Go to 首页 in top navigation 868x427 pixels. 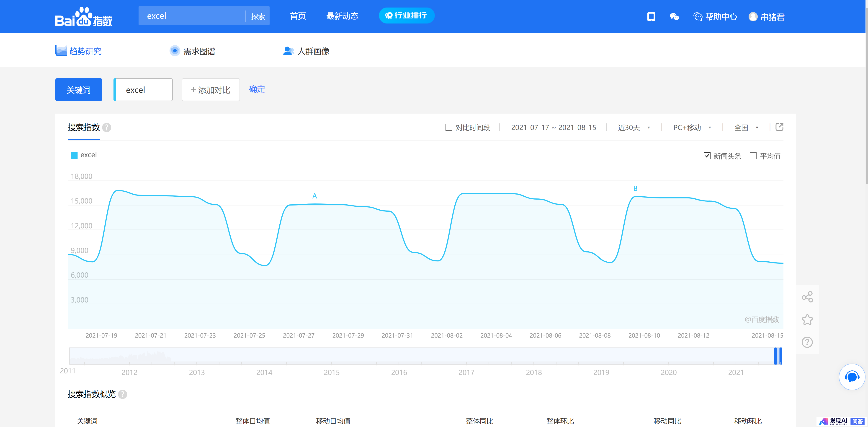click(x=298, y=16)
